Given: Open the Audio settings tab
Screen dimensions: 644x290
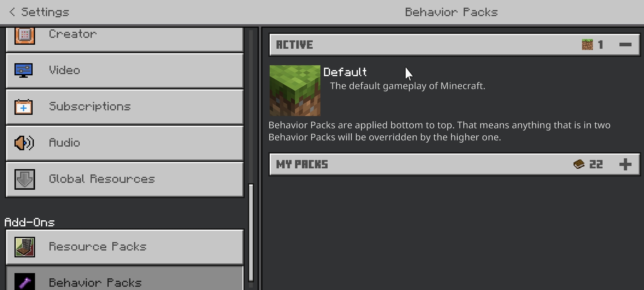Looking at the screenshot, I should (x=124, y=143).
